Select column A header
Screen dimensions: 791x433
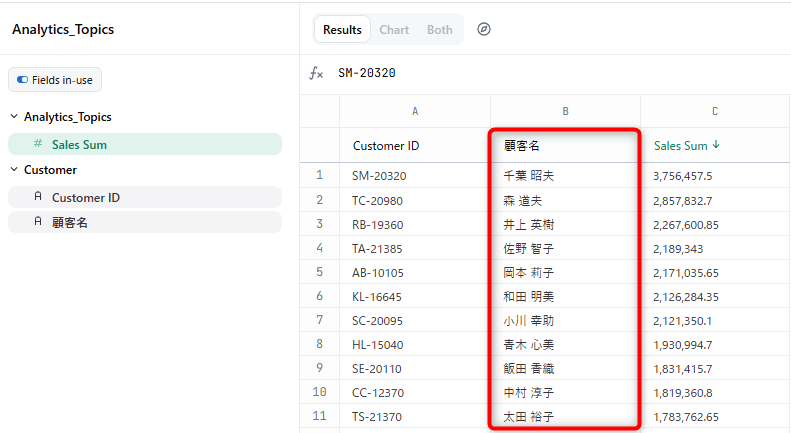pyautogui.click(x=415, y=111)
